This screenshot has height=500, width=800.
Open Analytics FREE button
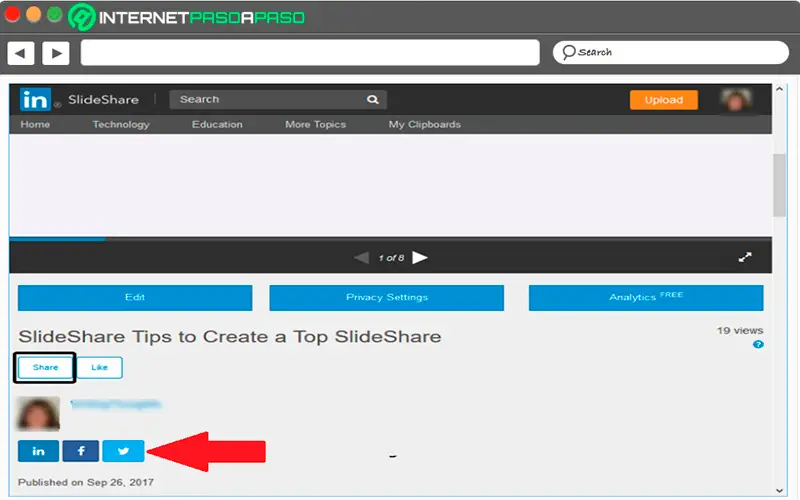pos(646,297)
